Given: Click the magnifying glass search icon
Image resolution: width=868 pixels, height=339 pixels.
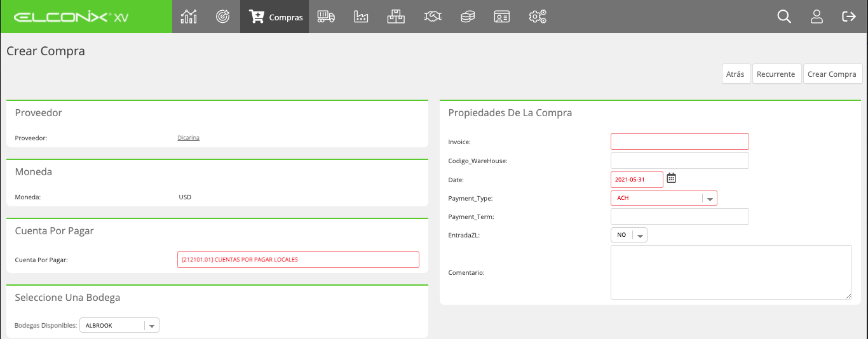Looking at the screenshot, I should [x=784, y=17].
